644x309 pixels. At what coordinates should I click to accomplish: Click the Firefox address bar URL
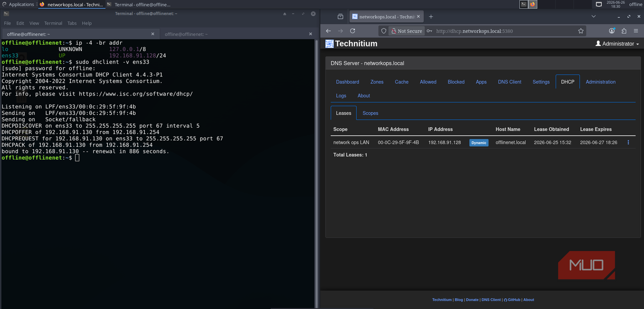pyautogui.click(x=474, y=31)
